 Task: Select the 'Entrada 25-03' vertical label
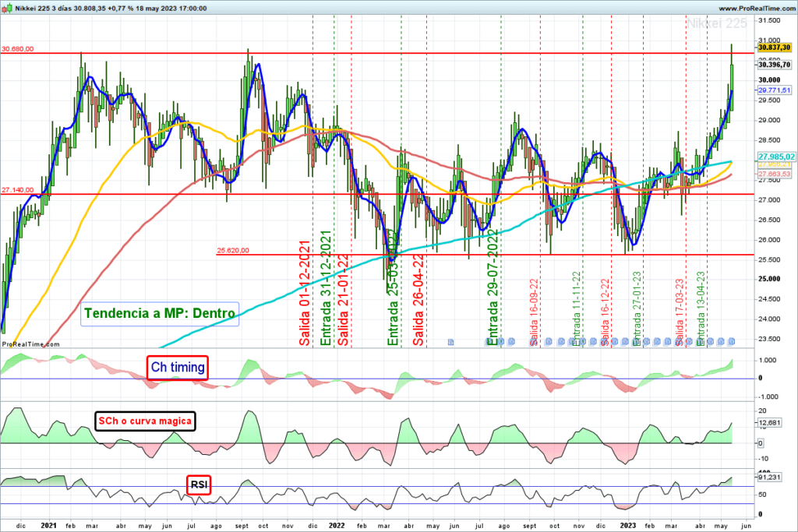[x=393, y=287]
